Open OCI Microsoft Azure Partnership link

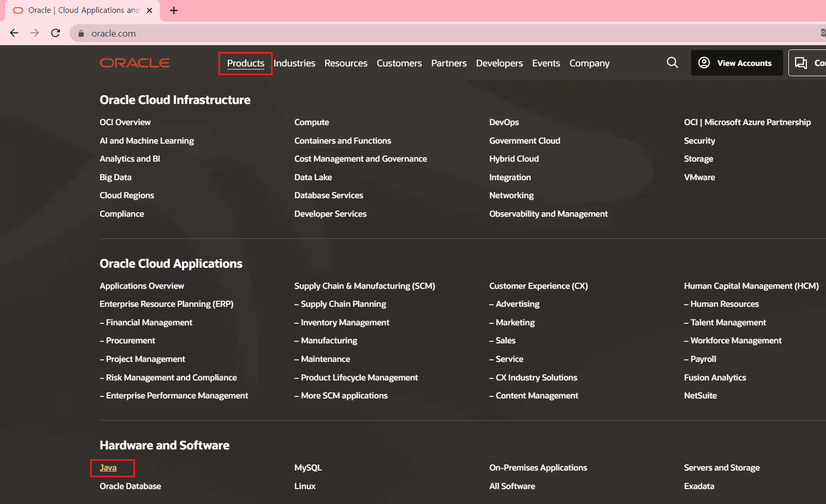(x=747, y=122)
